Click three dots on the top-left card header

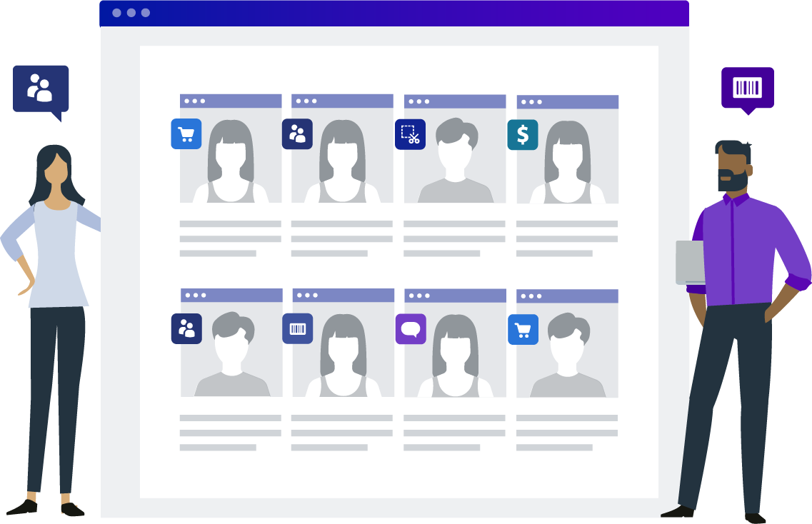click(x=194, y=101)
